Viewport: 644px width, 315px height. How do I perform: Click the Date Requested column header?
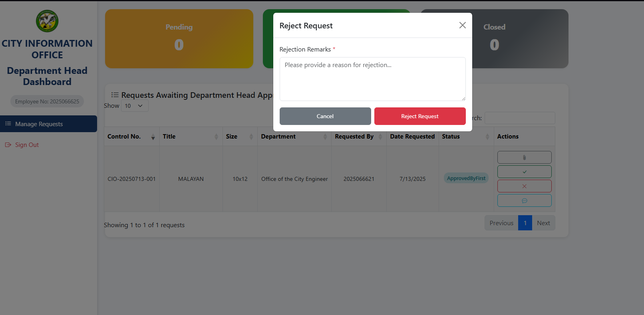pos(412,137)
